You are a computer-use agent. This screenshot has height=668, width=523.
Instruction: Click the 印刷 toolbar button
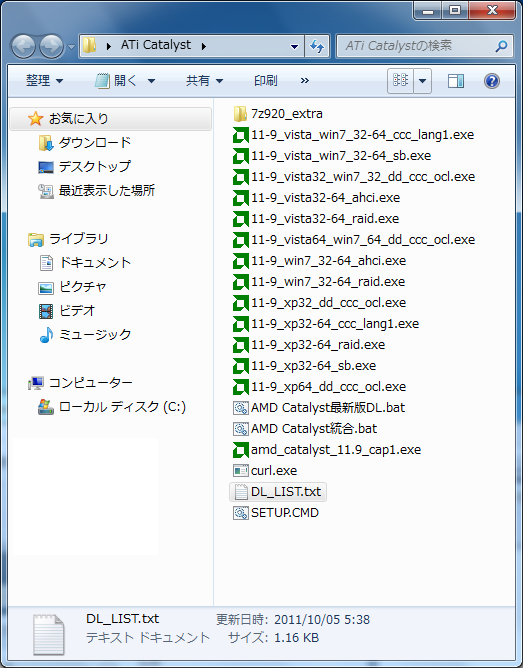click(x=266, y=81)
